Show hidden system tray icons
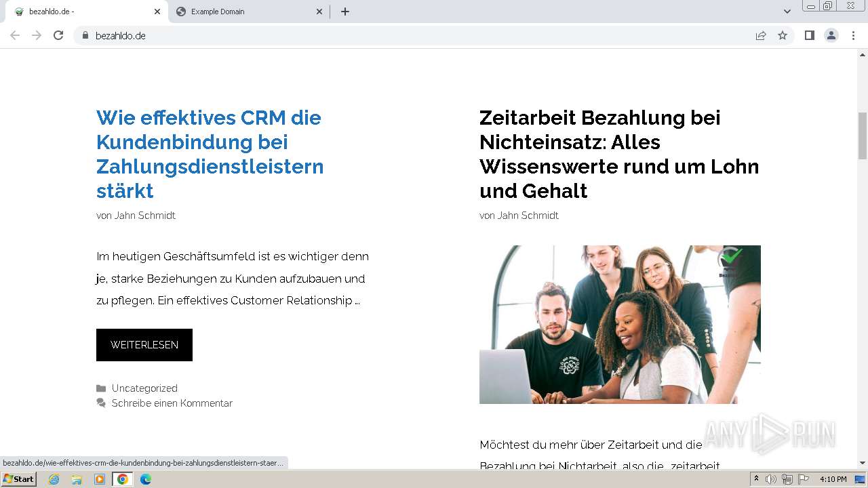 pos(757,479)
